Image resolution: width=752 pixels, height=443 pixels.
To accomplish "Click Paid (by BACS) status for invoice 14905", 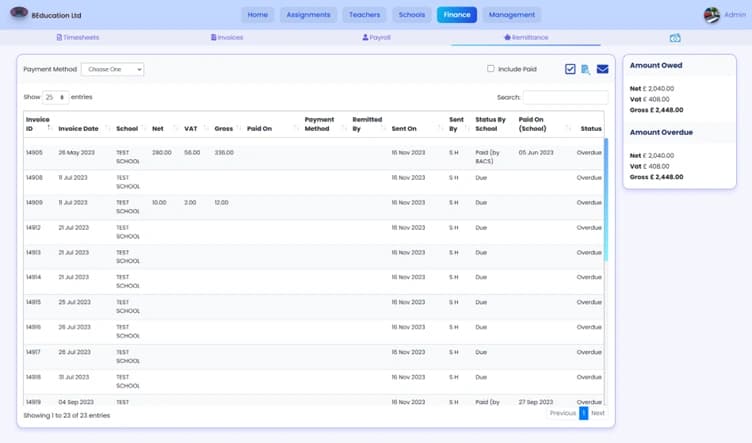I will 487,157.
